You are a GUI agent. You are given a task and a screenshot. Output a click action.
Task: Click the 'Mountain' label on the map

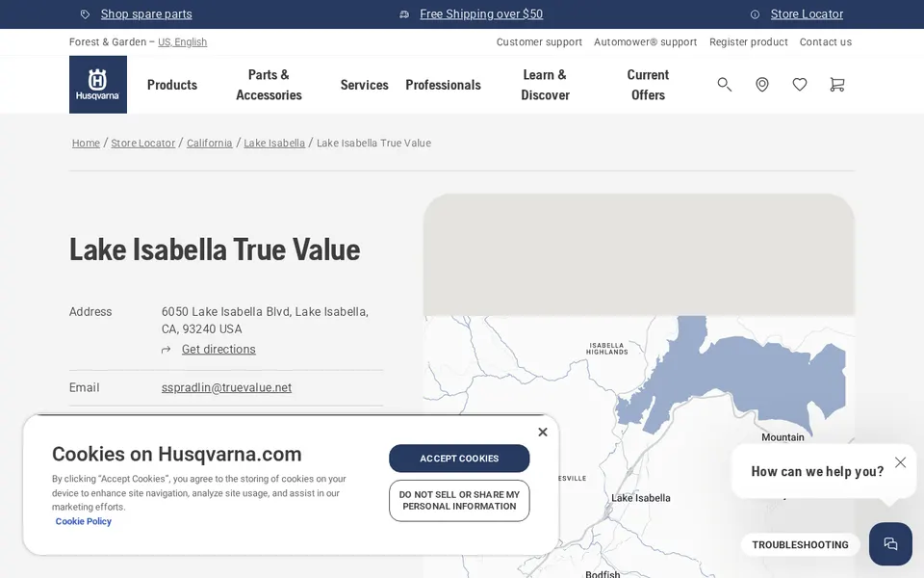pyautogui.click(x=783, y=437)
